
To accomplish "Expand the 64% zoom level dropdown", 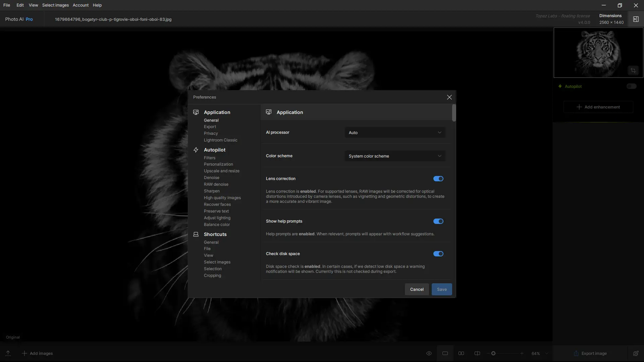I will click(547, 353).
